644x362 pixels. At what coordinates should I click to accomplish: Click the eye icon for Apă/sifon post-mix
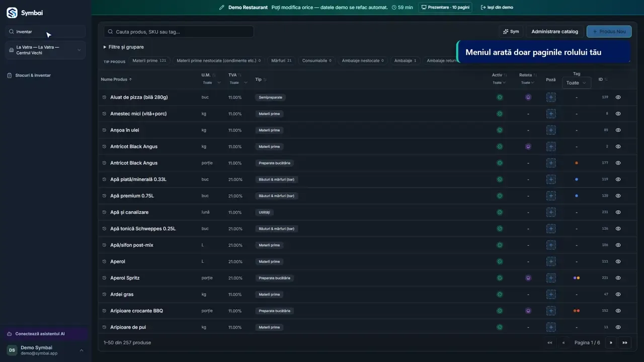[x=618, y=245]
